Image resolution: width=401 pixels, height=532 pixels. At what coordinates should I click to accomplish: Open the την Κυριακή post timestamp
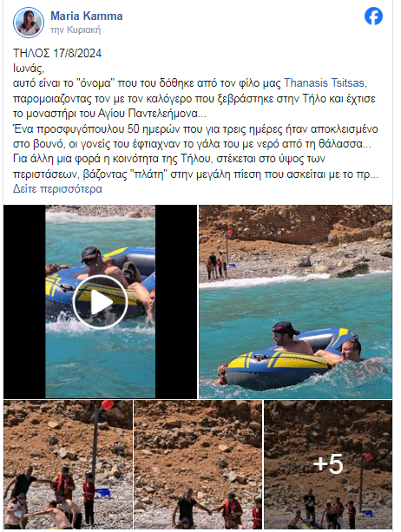point(76,30)
